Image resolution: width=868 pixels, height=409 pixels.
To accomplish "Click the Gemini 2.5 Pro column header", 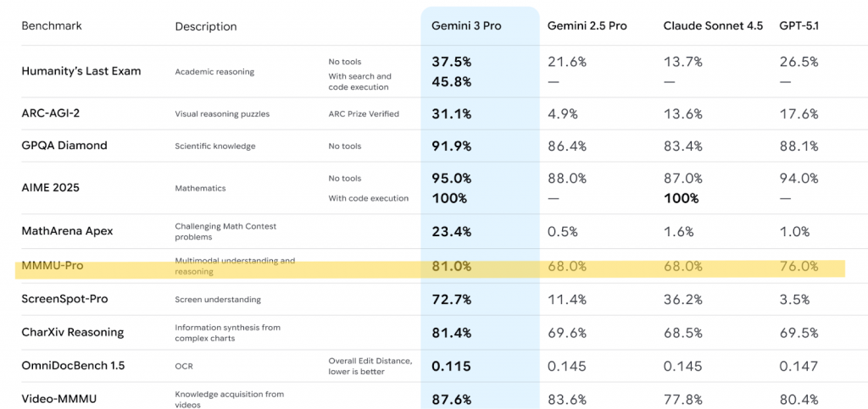I will (587, 26).
